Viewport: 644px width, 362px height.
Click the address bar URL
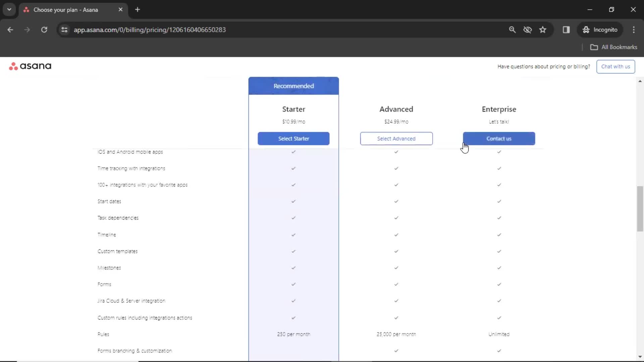tap(150, 30)
